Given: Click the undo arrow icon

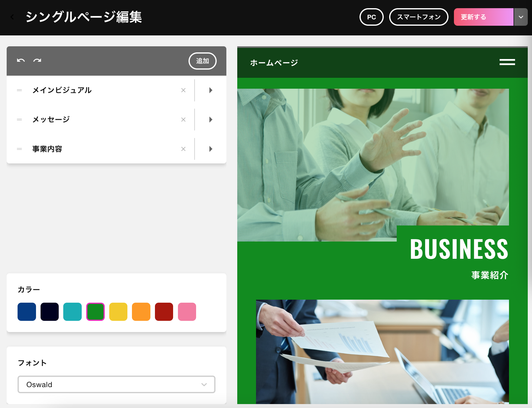Looking at the screenshot, I should click(21, 61).
